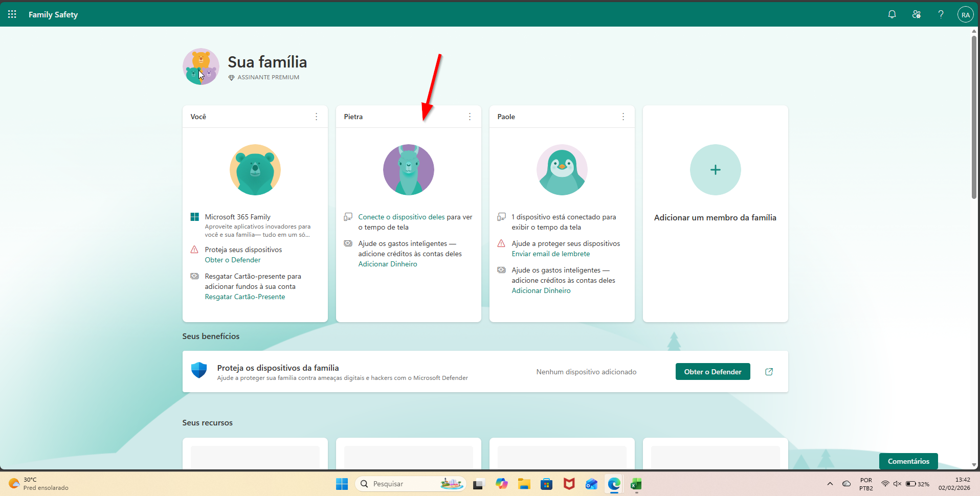This screenshot has height=496, width=980.
Task: Open the clock showing 13:42
Action: (x=954, y=484)
